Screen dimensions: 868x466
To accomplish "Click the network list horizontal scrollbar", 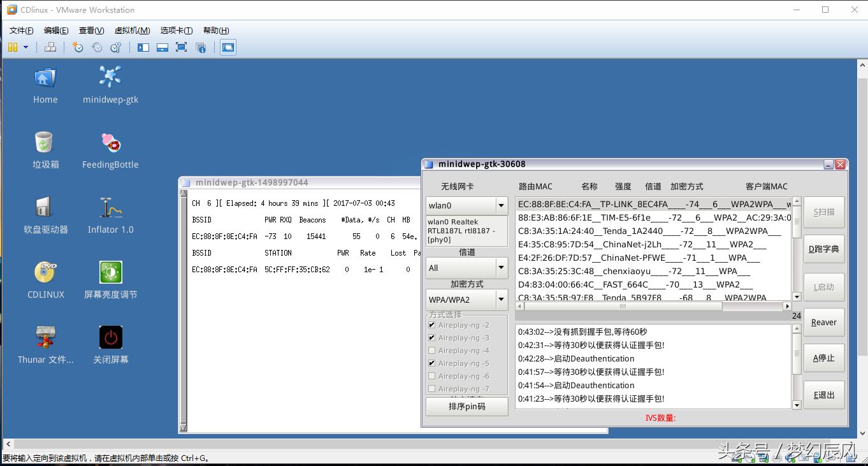I will [x=653, y=307].
